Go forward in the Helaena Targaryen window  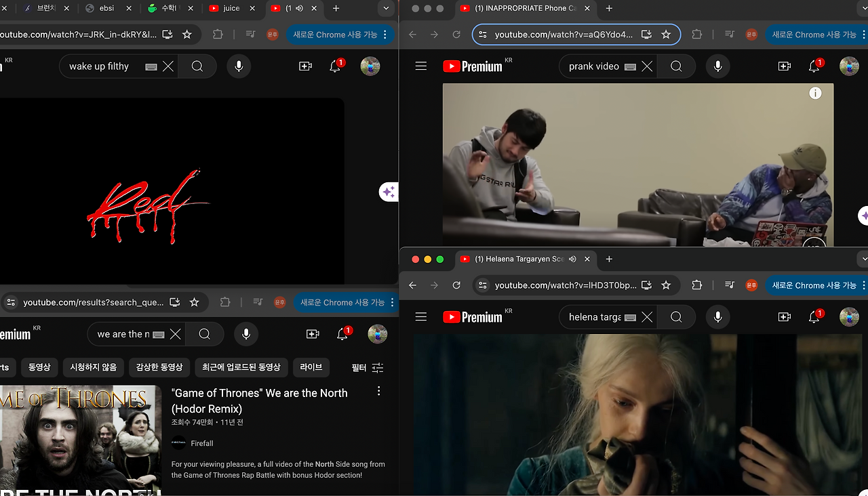click(x=435, y=285)
